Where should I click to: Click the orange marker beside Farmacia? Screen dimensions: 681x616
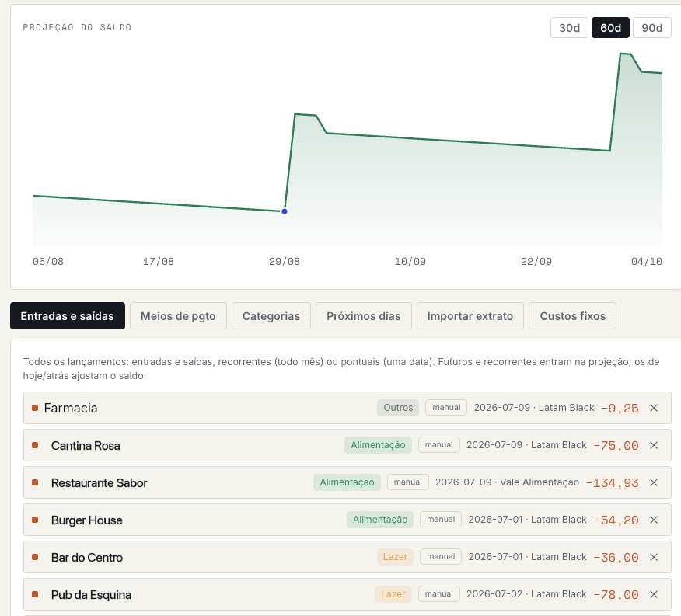[35, 408]
